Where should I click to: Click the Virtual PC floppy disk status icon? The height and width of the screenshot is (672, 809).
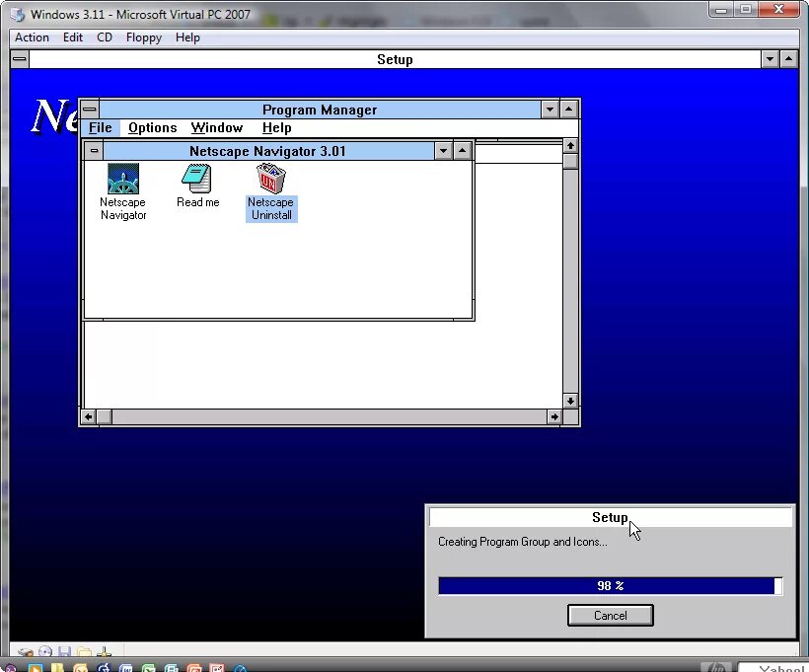click(x=64, y=652)
